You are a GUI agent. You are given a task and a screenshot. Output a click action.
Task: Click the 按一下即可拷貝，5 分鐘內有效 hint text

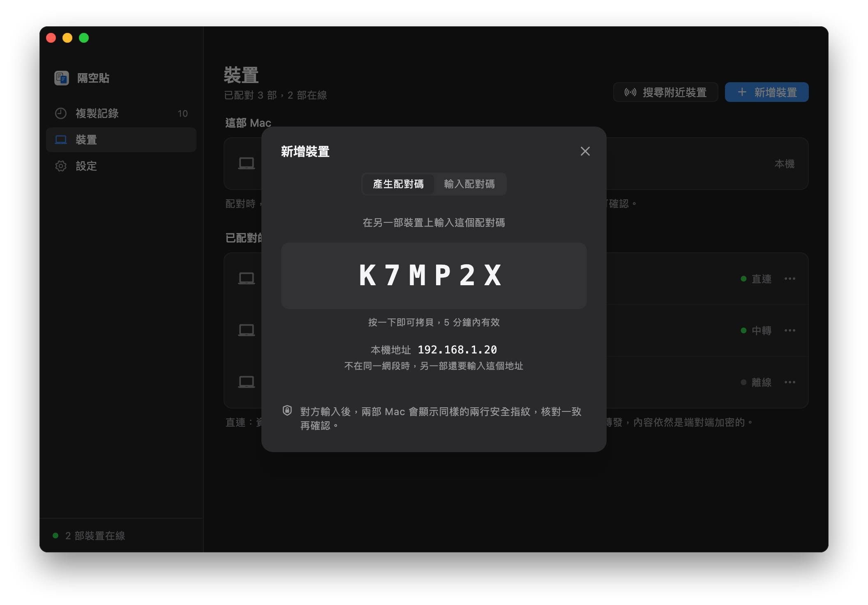[434, 322]
